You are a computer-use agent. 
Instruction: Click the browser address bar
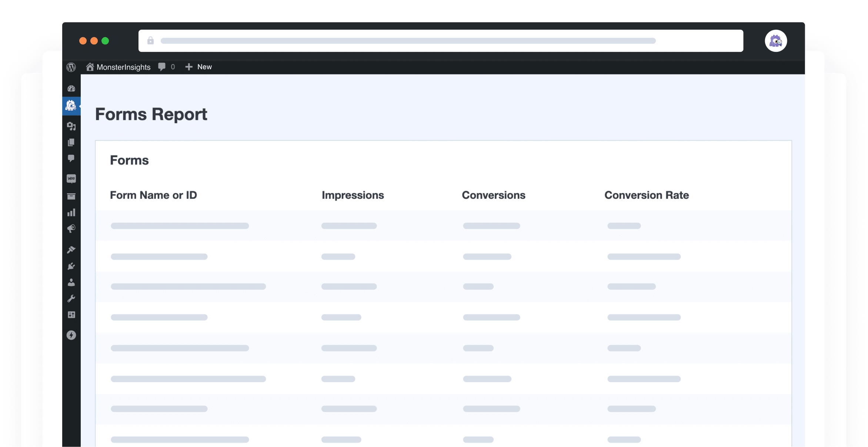tap(441, 41)
